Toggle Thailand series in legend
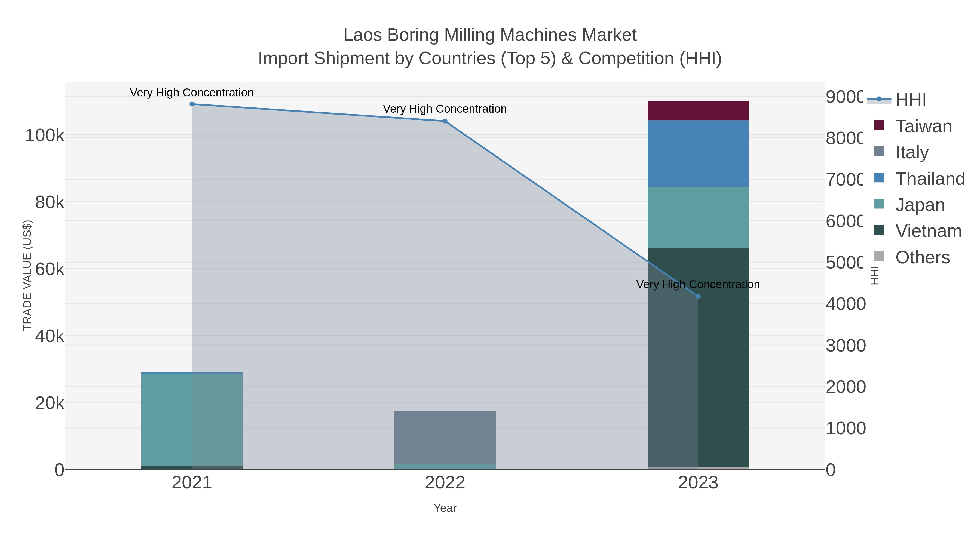 coord(920,178)
